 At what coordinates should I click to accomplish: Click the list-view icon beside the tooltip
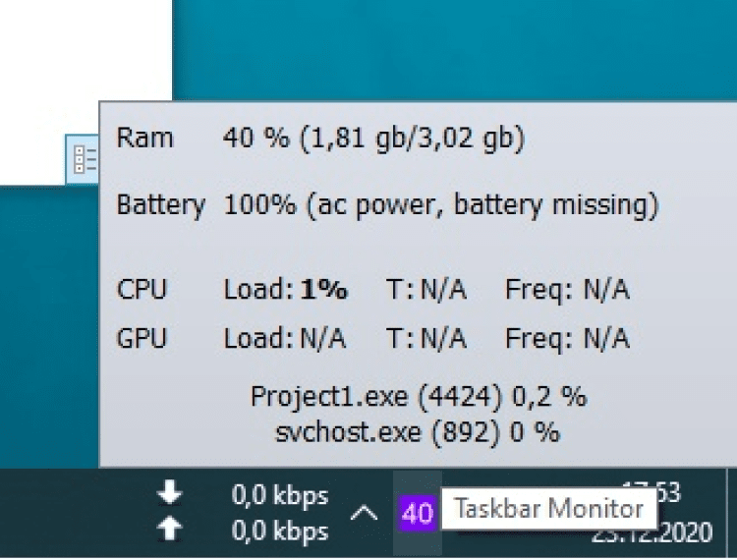pos(84,158)
